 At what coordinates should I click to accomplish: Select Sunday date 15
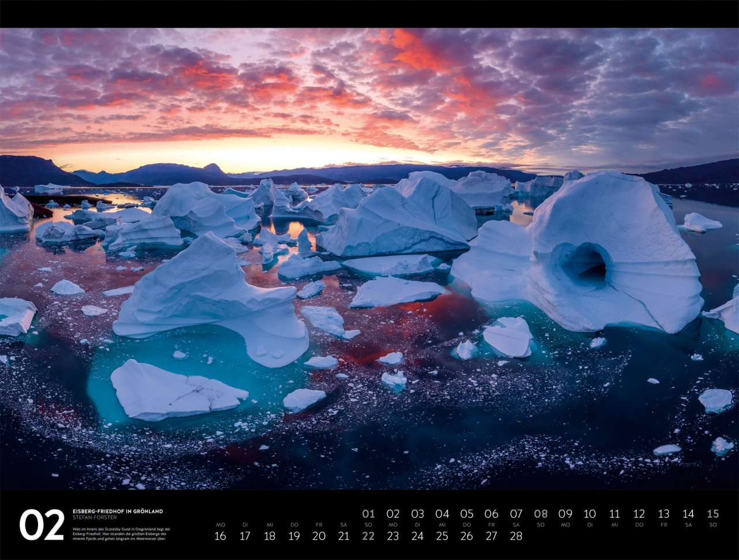713,514
